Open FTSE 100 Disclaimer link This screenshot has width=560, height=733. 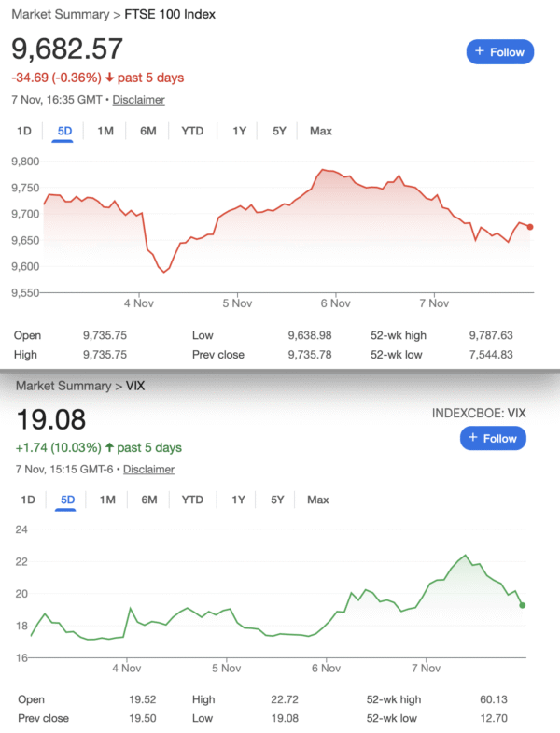139,100
